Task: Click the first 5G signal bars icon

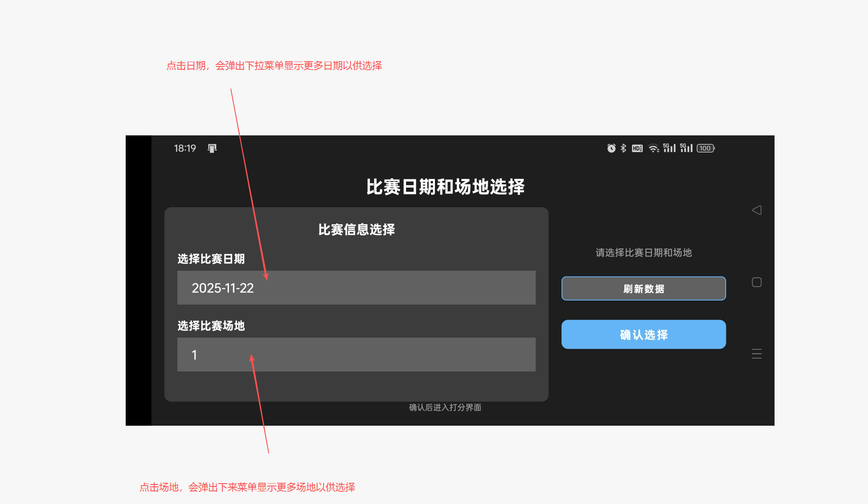Action: [x=669, y=148]
